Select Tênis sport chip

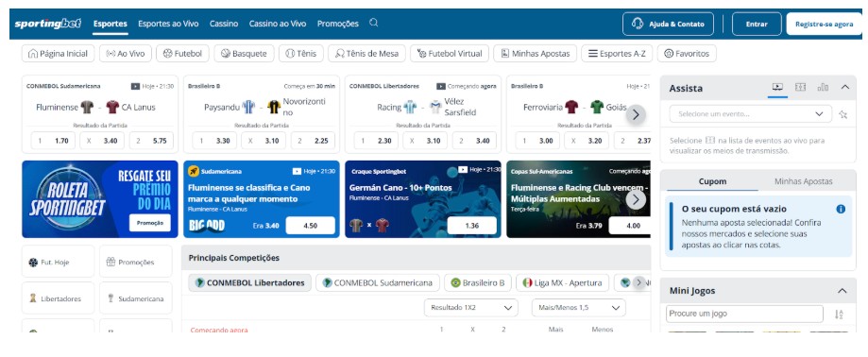click(x=301, y=54)
